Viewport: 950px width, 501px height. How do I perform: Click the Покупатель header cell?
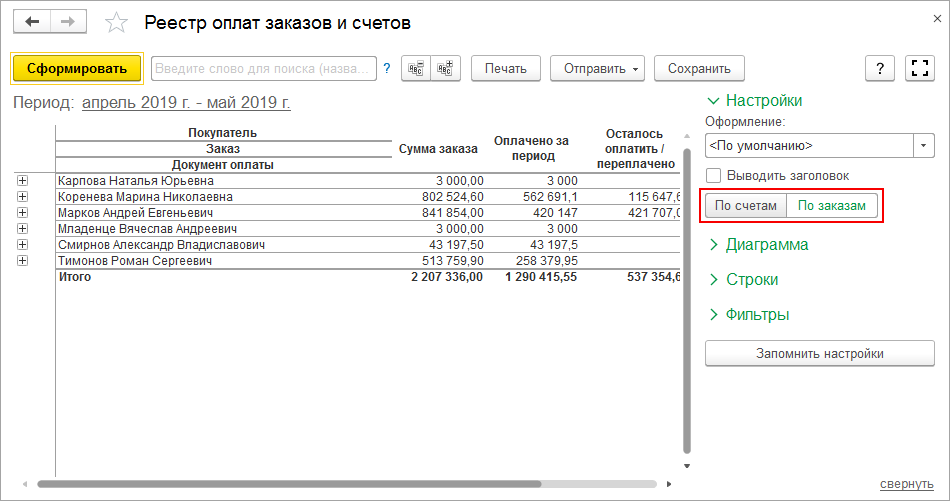click(222, 133)
